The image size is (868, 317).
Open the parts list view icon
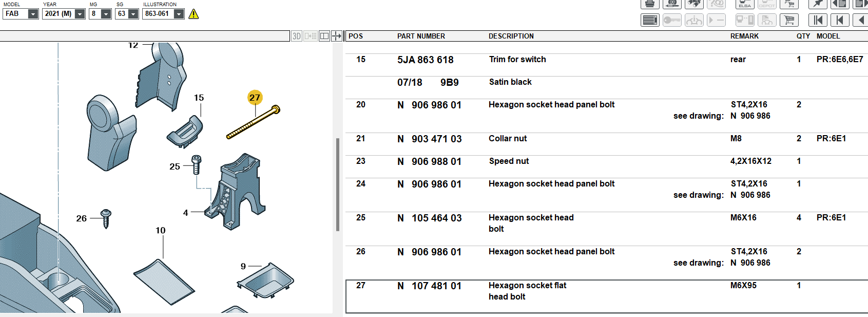point(650,20)
